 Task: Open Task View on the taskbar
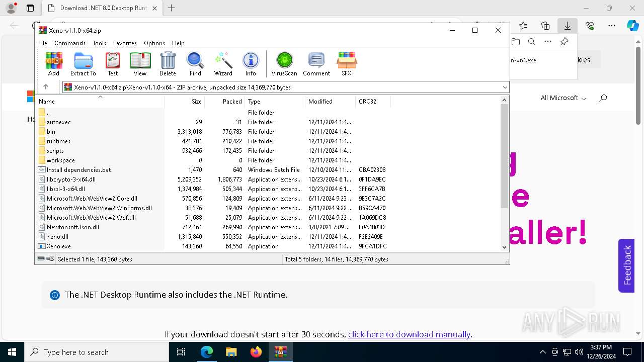(x=181, y=352)
